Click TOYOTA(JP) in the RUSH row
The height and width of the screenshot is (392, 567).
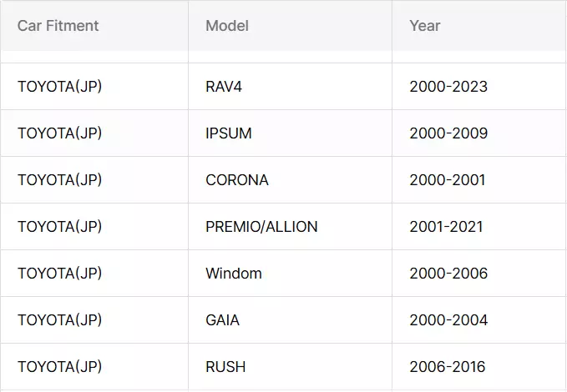(59, 367)
